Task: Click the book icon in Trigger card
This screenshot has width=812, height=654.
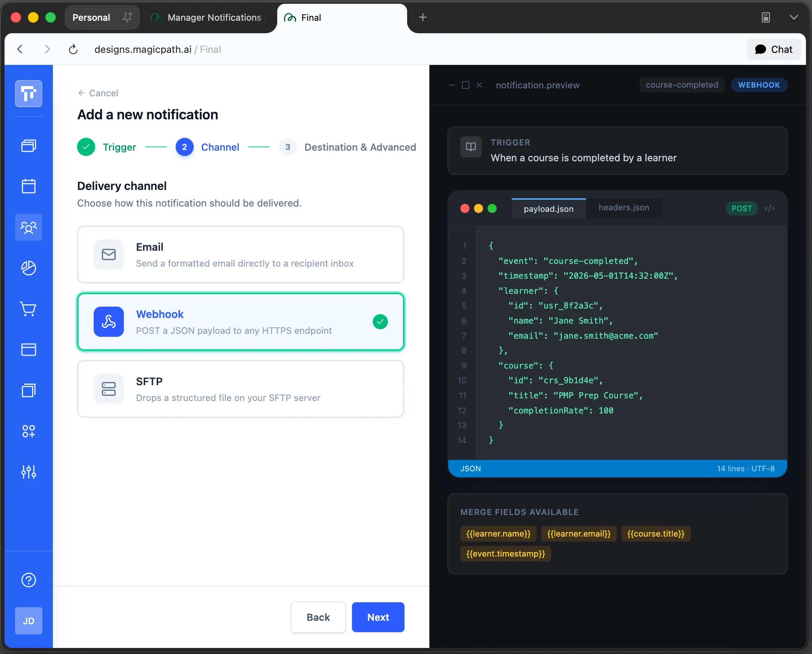Action: tap(471, 147)
